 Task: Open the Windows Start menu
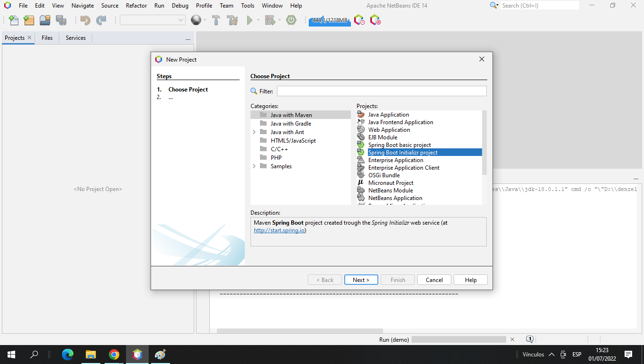tap(11, 354)
